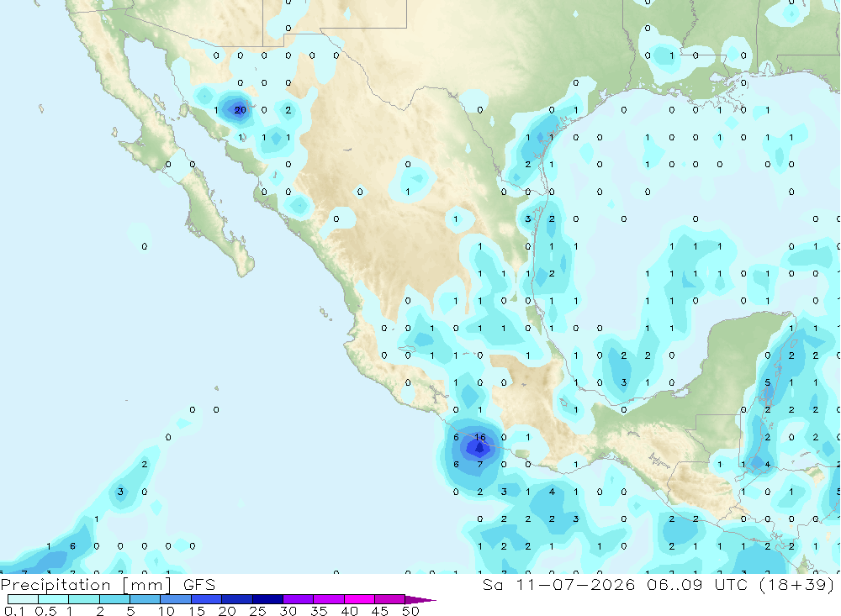Click the 10–15 mm legend swatch
Image resolution: width=841 pixels, height=616 pixels.
(176, 599)
